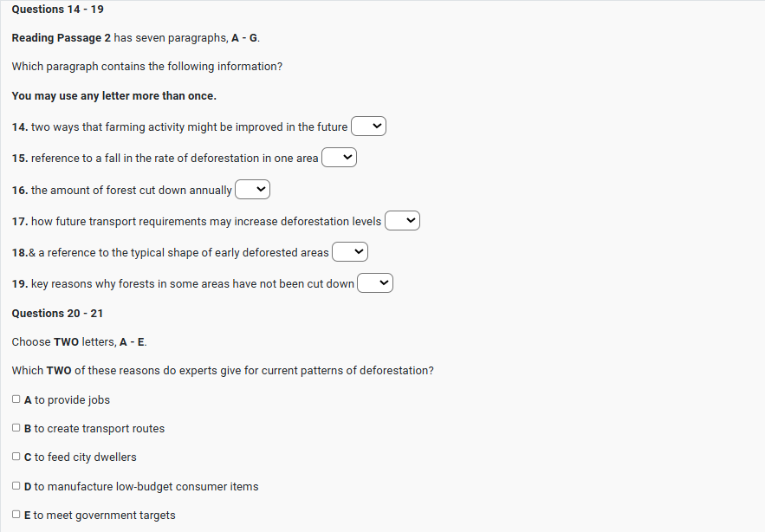Screen dimensions: 765x532
Task: Check option E to meet government targets
Action: [17, 515]
